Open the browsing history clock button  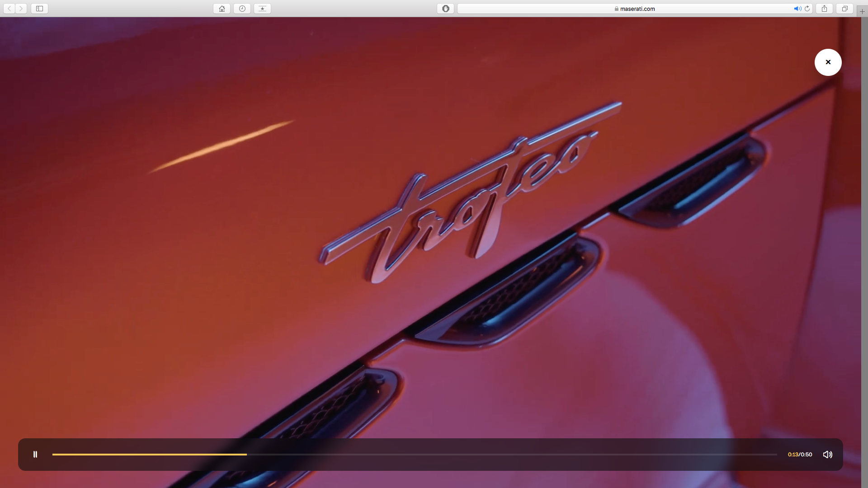coord(242,9)
